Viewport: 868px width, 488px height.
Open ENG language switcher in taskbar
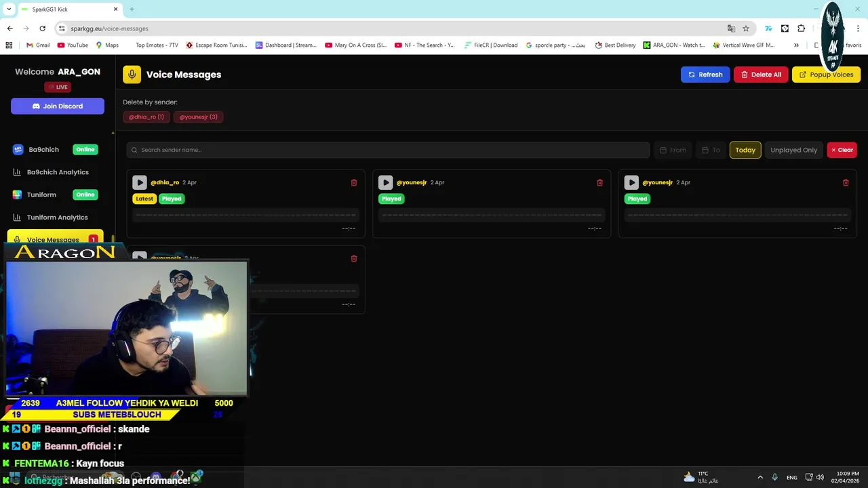point(792,477)
